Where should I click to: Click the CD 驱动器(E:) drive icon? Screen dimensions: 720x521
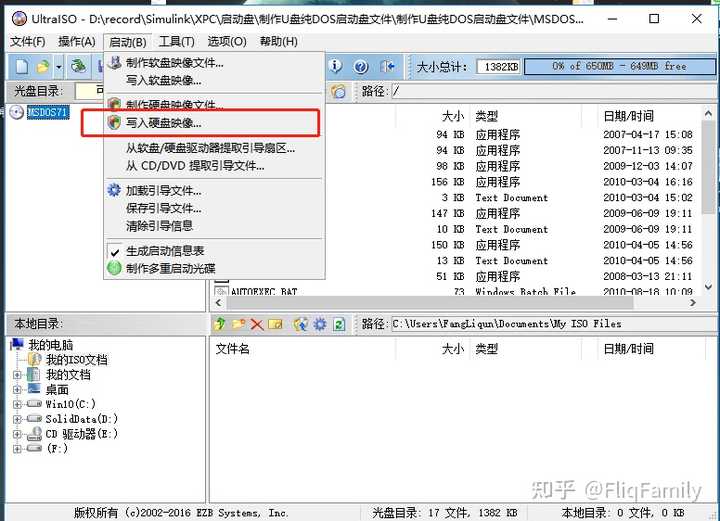tap(34, 434)
